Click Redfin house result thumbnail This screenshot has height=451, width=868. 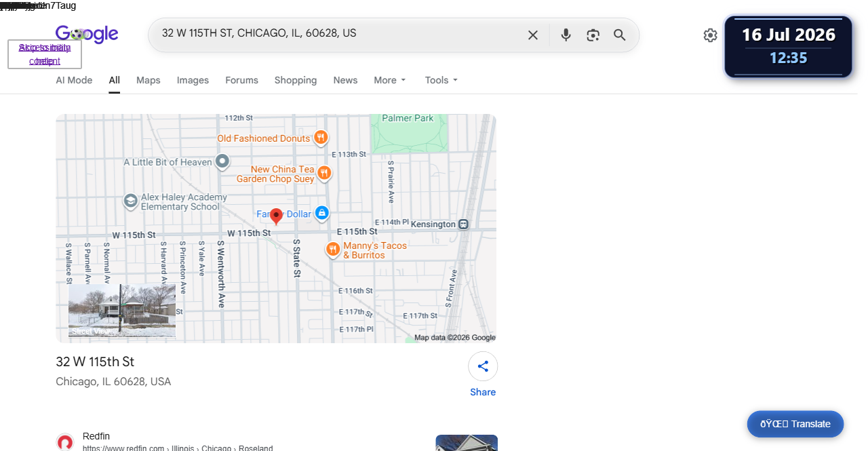(x=467, y=443)
